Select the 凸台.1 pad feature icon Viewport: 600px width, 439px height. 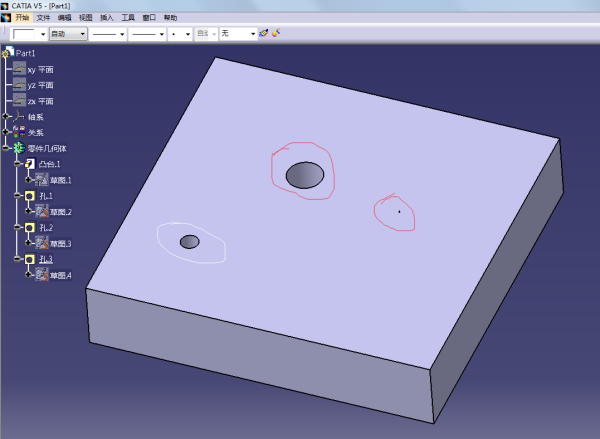click(30, 164)
